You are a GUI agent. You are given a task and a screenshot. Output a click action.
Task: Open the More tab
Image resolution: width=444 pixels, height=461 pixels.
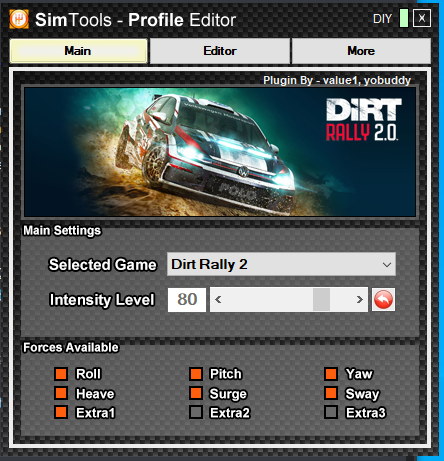click(x=361, y=51)
